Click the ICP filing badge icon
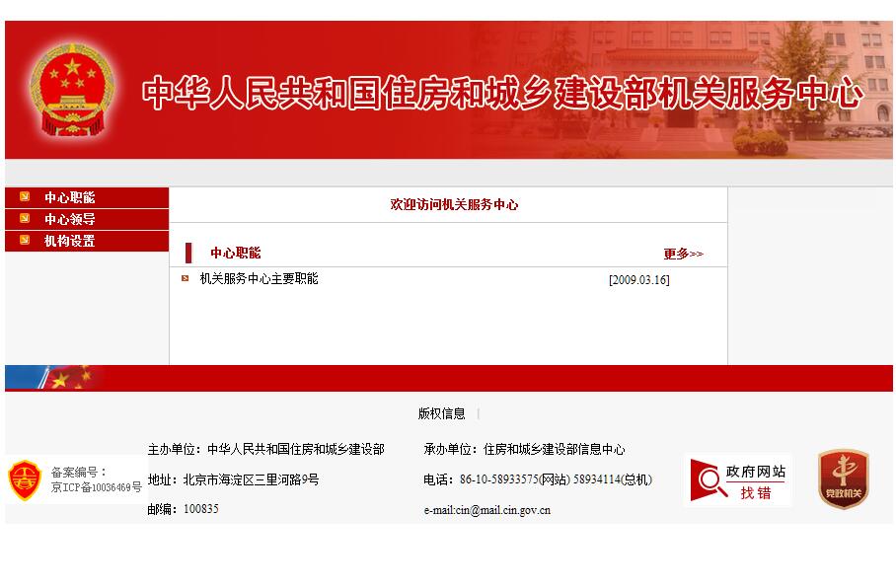 25,480
